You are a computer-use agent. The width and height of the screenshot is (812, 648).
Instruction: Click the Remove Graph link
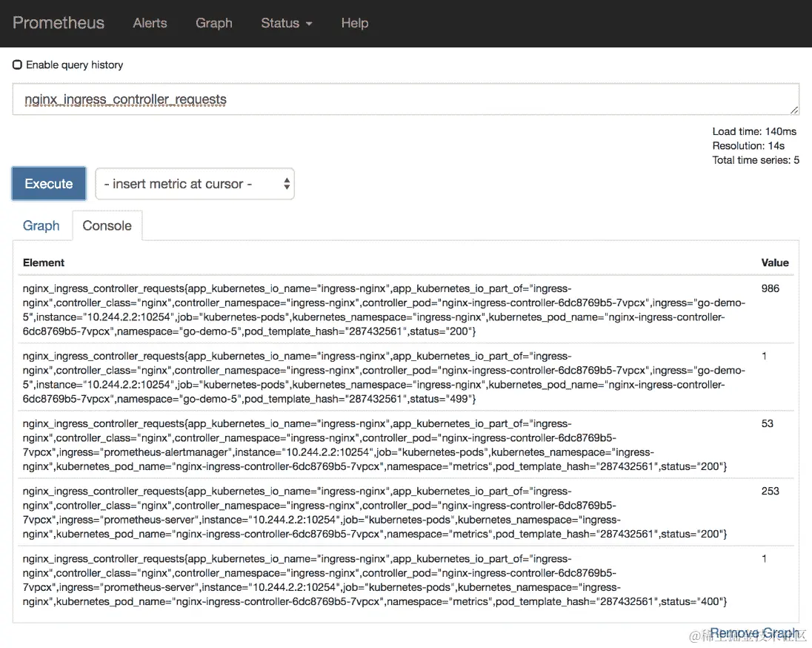[x=754, y=633]
